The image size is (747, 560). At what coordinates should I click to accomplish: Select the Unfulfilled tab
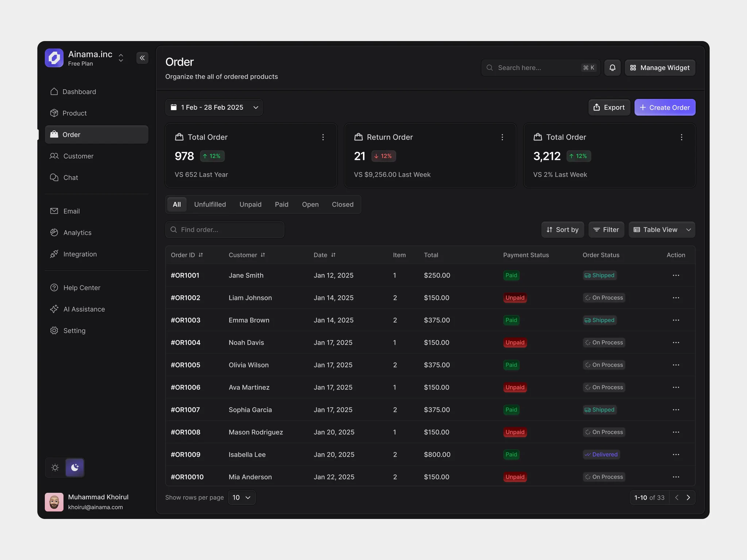point(210,205)
